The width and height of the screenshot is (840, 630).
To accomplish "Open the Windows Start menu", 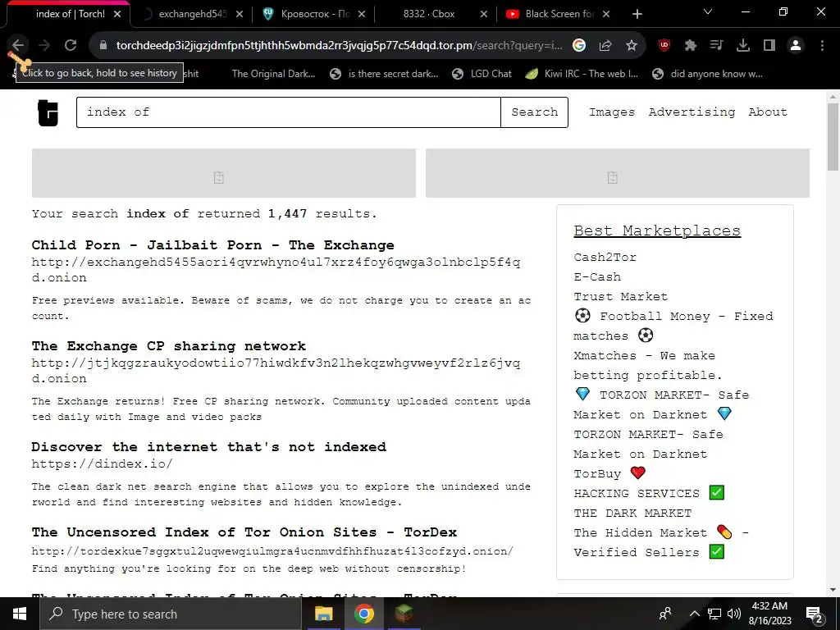I will tap(20, 614).
